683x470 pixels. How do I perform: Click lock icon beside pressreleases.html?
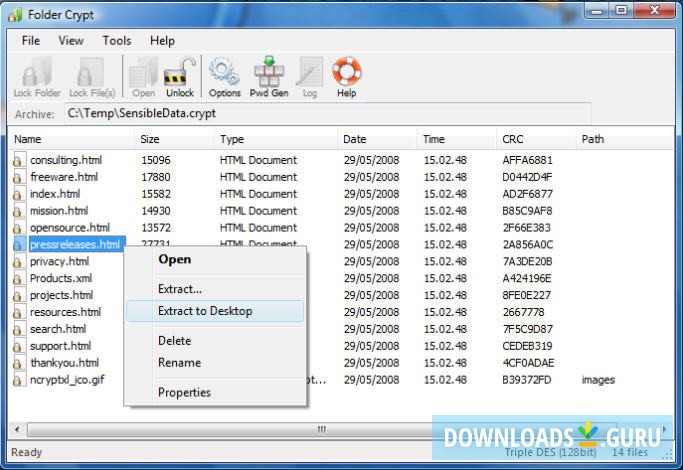(18, 244)
